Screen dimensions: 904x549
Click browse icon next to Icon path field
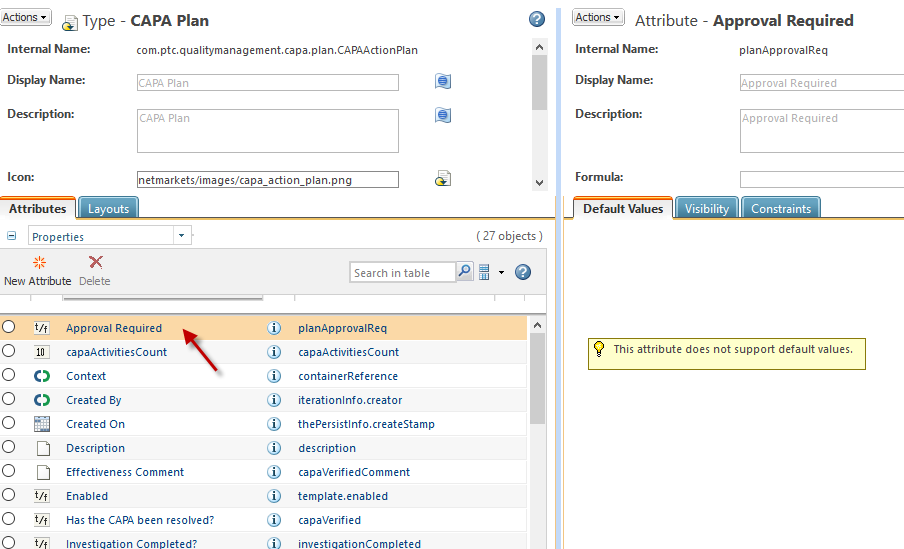[443, 179]
